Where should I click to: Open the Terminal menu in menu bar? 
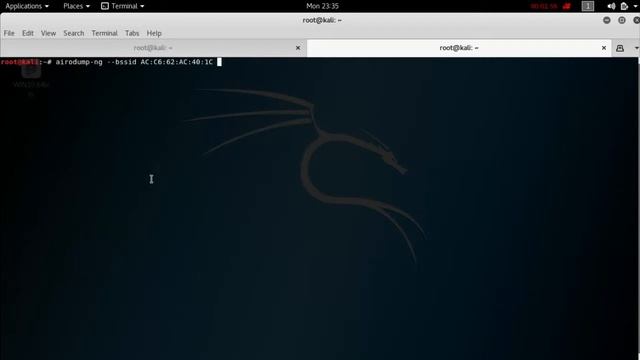(x=104, y=33)
